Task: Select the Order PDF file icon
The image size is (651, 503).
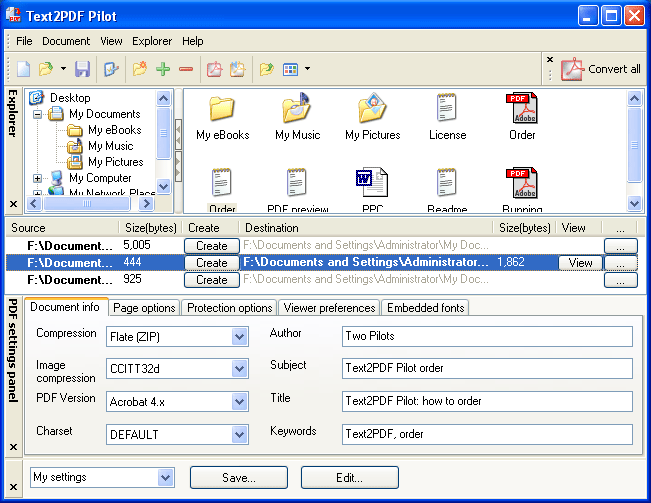Action: pos(522,108)
